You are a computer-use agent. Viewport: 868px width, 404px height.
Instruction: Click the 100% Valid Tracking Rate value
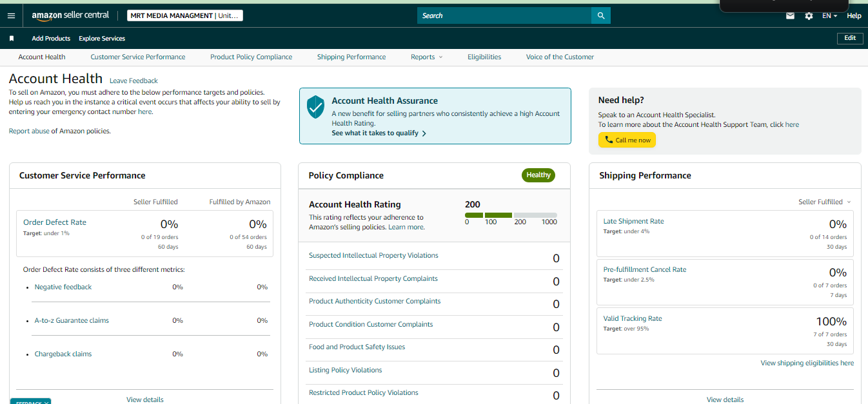tap(831, 322)
